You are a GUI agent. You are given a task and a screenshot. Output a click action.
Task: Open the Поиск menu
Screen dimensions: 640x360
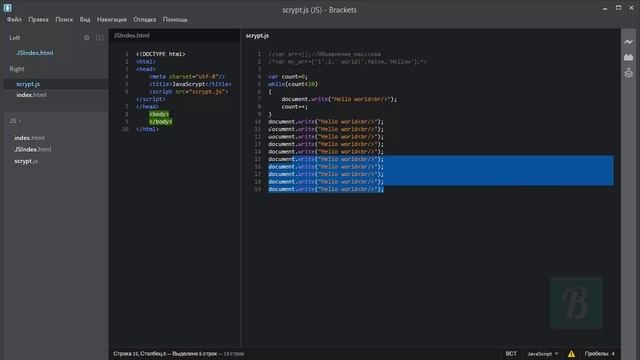[x=64, y=20]
